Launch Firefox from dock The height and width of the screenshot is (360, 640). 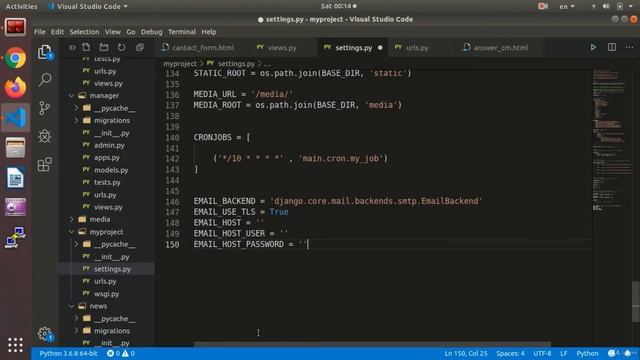pyautogui.click(x=16, y=88)
